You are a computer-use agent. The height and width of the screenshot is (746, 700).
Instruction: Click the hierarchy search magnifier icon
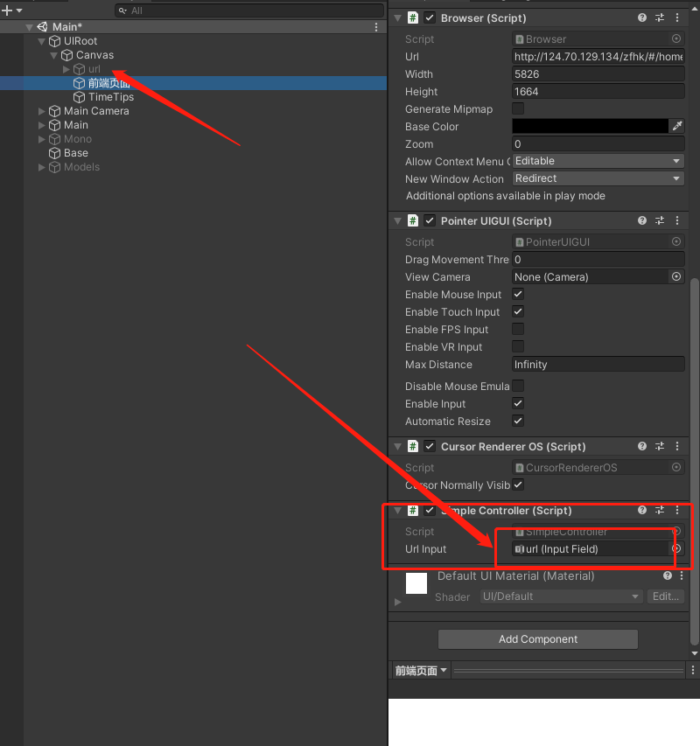coord(122,10)
